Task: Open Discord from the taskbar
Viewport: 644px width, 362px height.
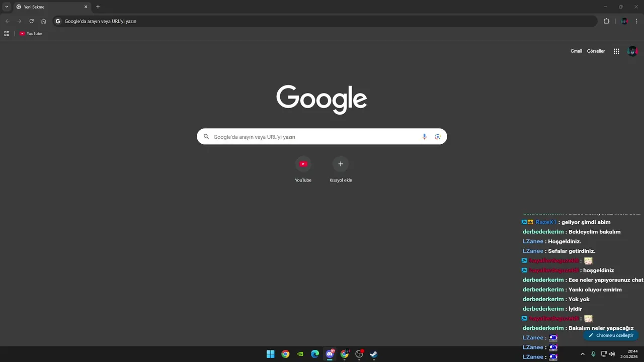Action: pos(330,354)
